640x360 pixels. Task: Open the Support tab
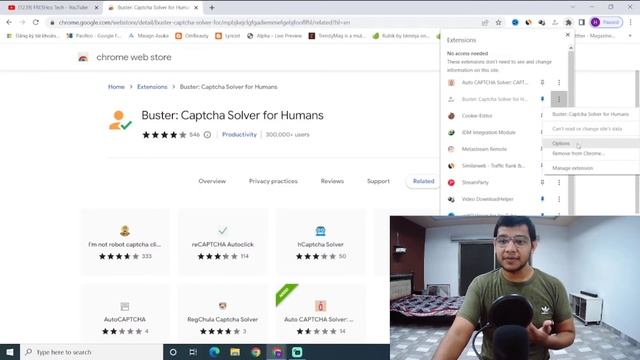pyautogui.click(x=378, y=181)
